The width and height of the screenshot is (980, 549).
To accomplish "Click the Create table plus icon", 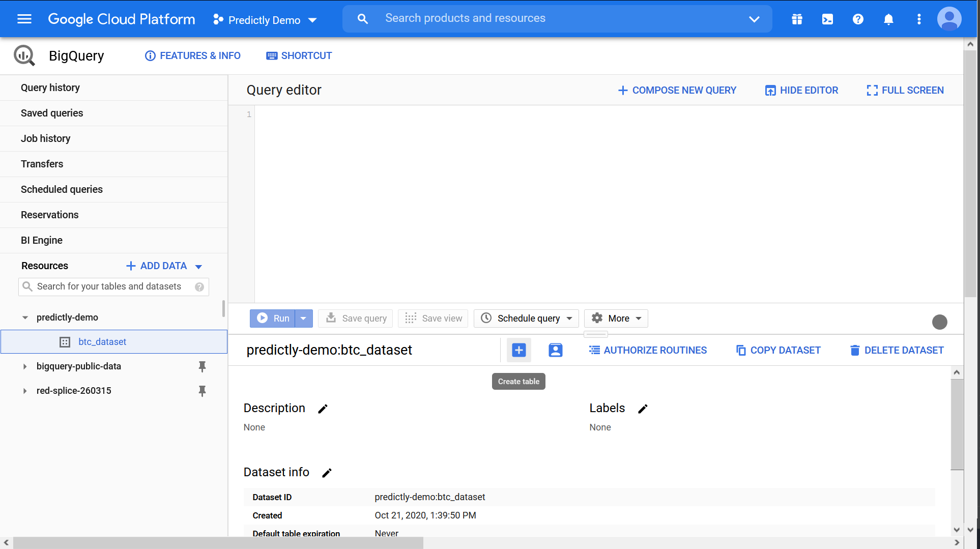I will [x=518, y=350].
